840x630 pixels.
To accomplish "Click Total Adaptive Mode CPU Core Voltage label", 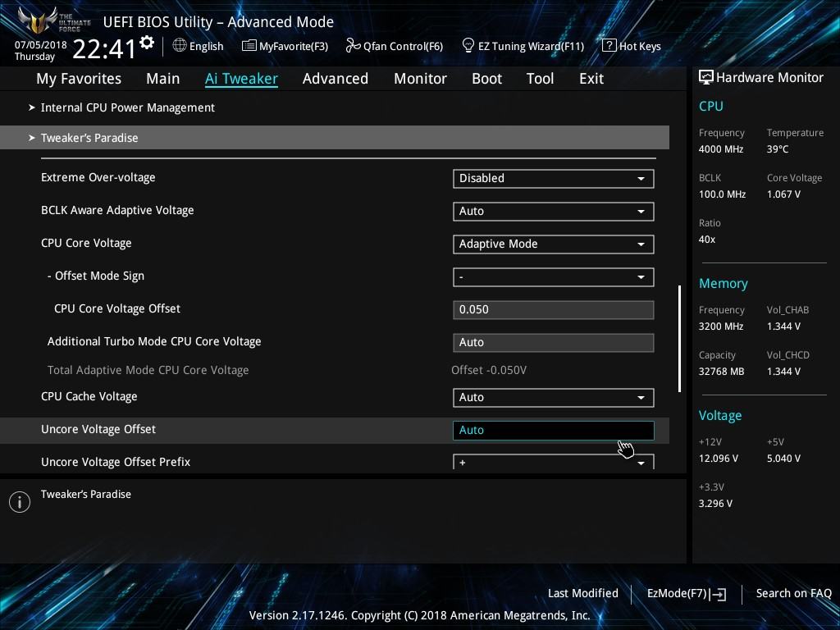I will [x=148, y=370].
